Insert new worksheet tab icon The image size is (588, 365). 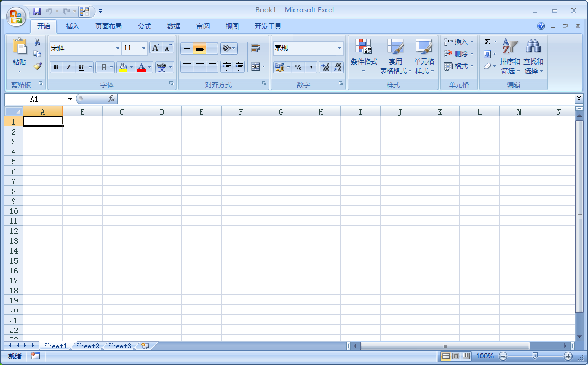pyautogui.click(x=145, y=346)
